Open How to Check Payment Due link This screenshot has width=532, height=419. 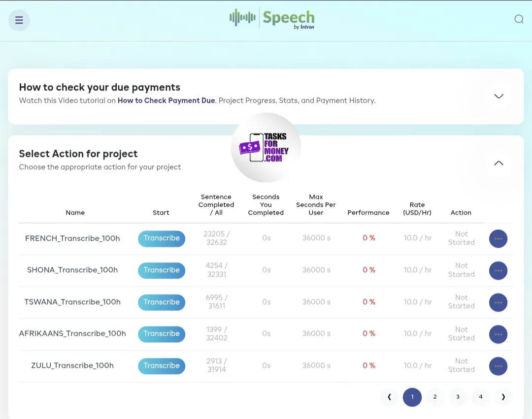(x=166, y=100)
